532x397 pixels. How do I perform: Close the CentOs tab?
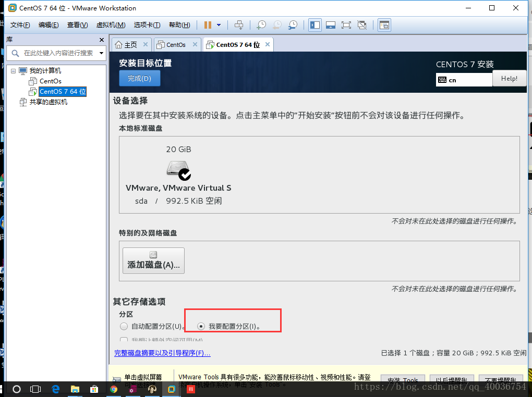tap(195, 44)
